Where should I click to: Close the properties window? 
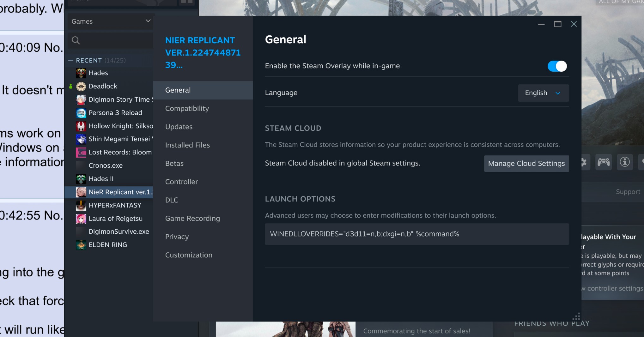click(x=574, y=24)
